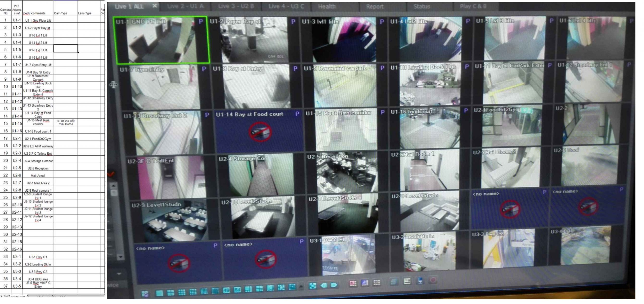Open the Live 2 - U1 A tab
The image size is (644, 304).
pos(185,6)
